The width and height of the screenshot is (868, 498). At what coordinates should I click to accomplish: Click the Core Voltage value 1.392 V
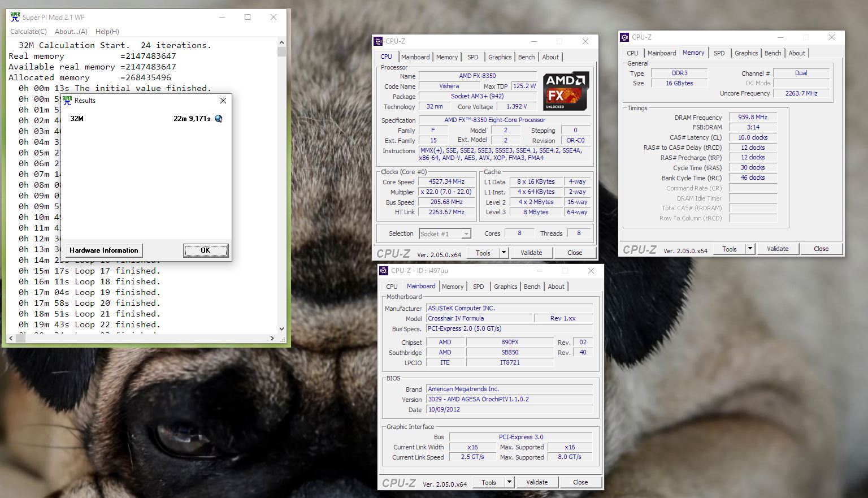(517, 107)
